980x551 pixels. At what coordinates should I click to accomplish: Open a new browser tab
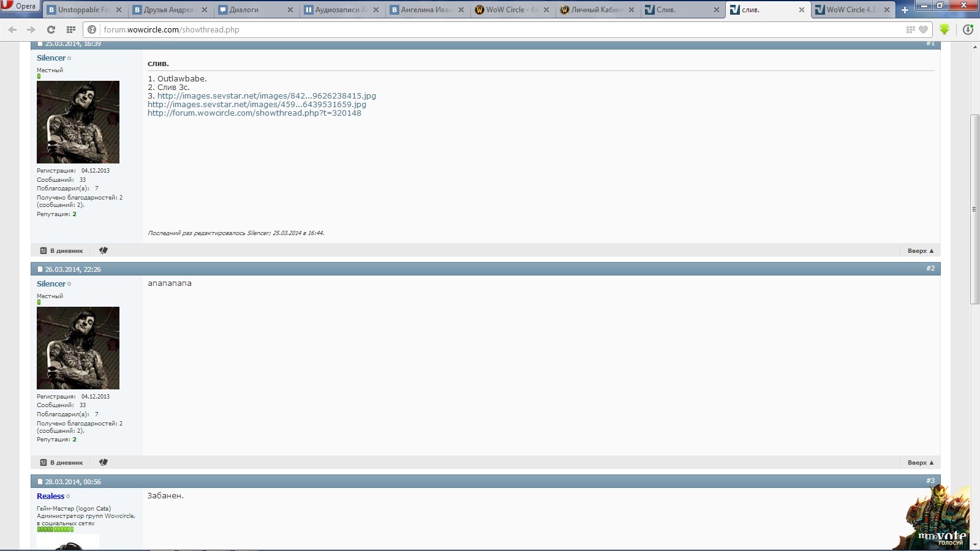click(x=905, y=10)
